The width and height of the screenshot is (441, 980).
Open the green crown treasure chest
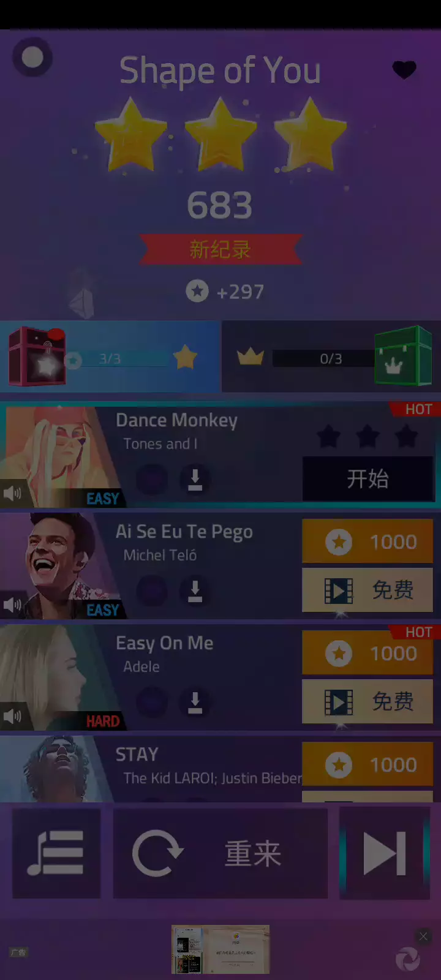404,356
